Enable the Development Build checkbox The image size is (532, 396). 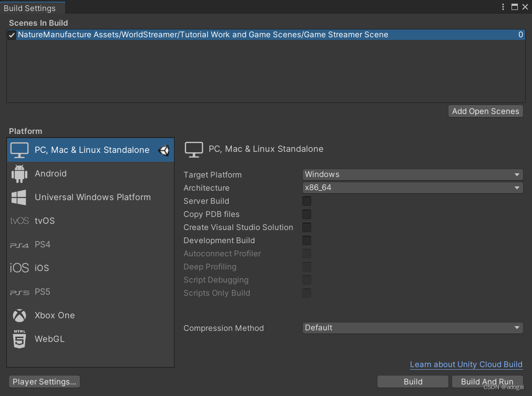[306, 241]
